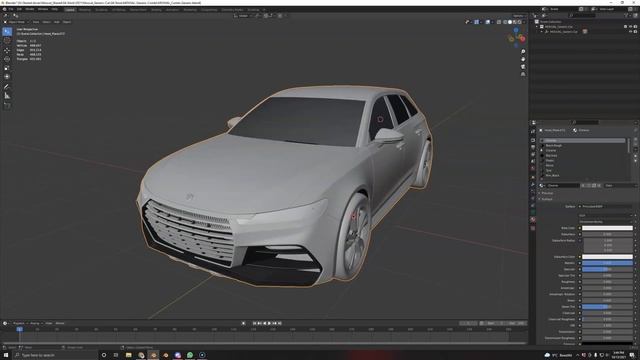Select the Add Cube tool
Screen dimensions: 640x360
click(x=7, y=105)
